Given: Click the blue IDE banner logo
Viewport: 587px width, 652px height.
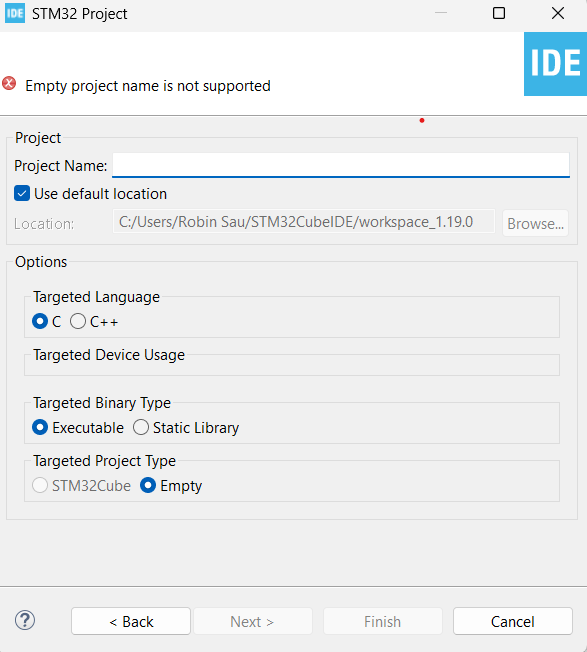Looking at the screenshot, I should click(x=555, y=64).
